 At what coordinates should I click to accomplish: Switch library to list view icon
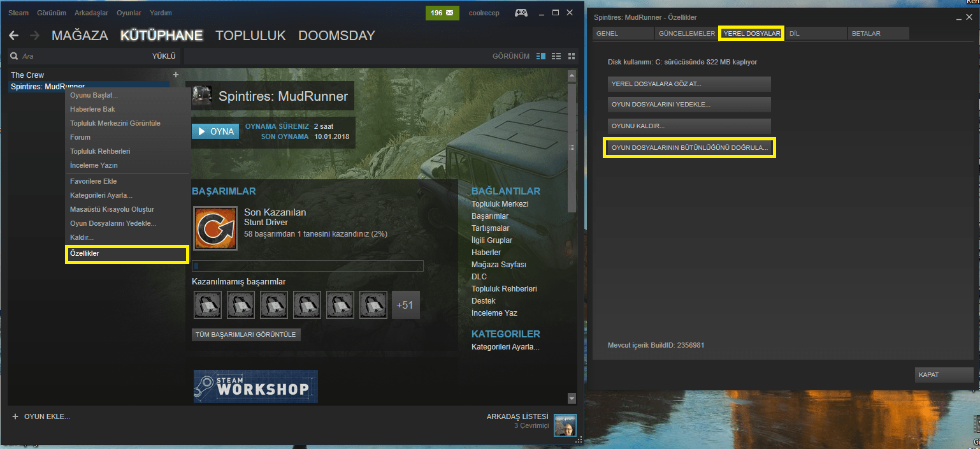(x=556, y=56)
